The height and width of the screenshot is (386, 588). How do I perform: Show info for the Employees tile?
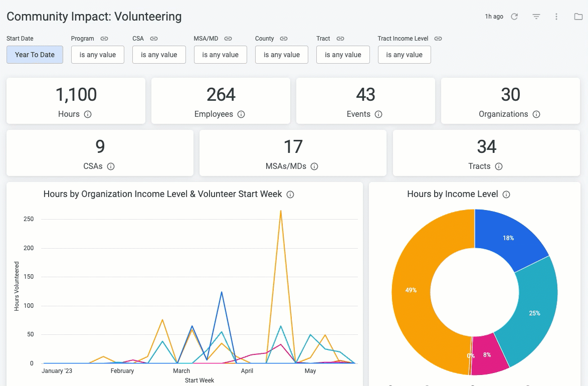pos(241,114)
